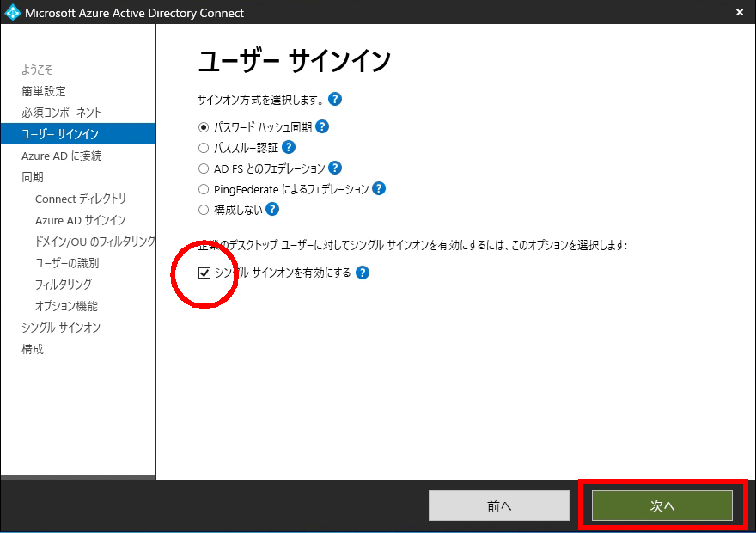756x533 pixels.
Task: Open help icon for シングル サインオンを有効にする
Action: pos(362,273)
